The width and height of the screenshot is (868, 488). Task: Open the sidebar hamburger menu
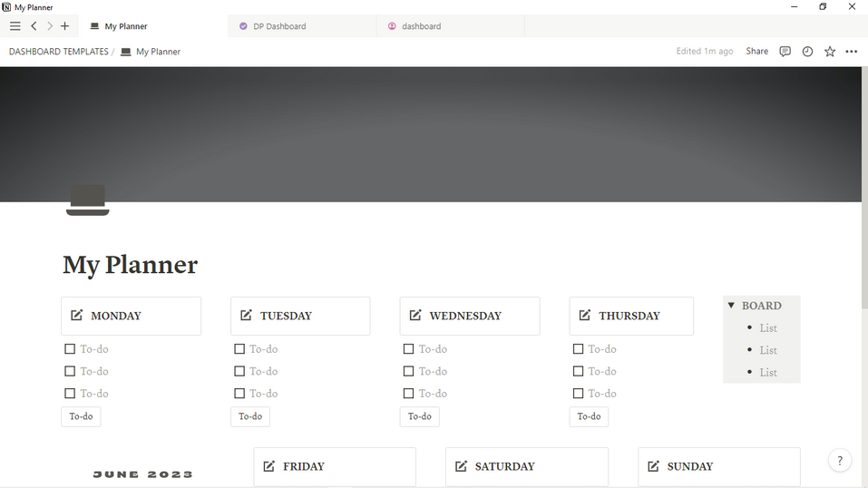pos(15,26)
